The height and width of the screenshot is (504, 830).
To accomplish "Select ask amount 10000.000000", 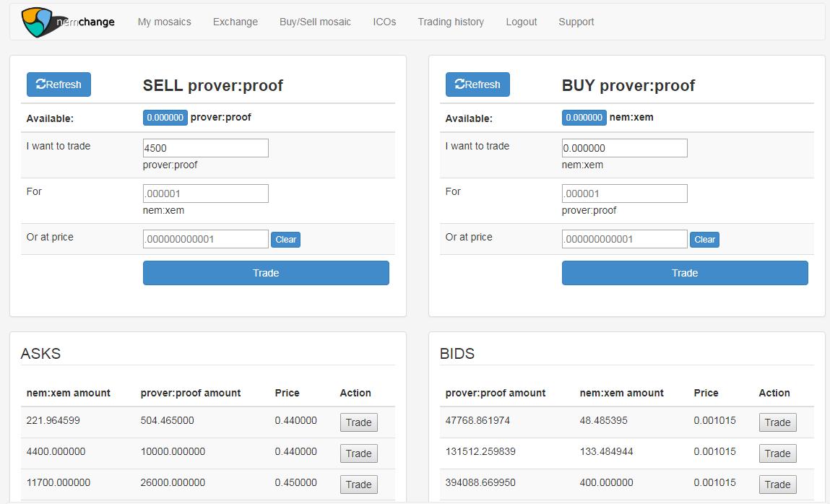I will coord(173,451).
